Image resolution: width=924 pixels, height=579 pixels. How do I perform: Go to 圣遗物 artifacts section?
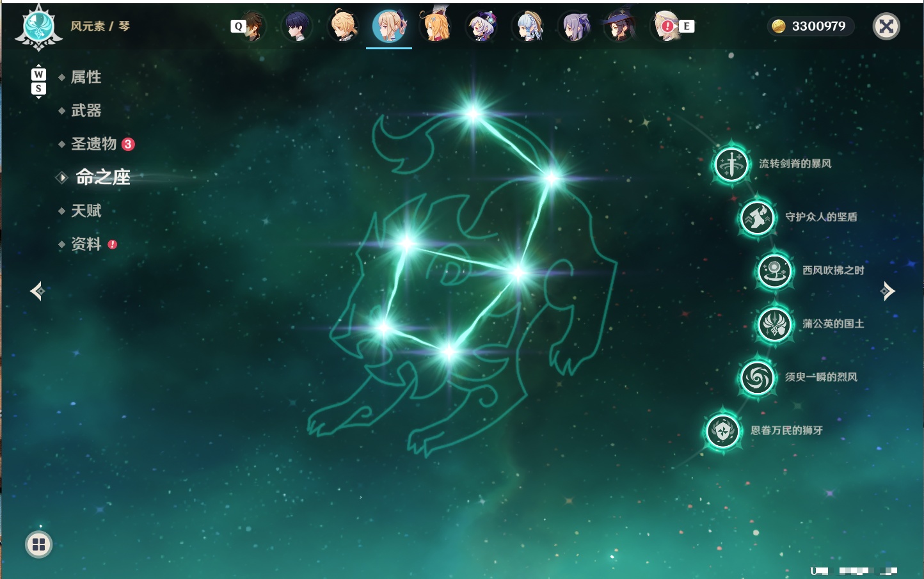[x=94, y=144]
